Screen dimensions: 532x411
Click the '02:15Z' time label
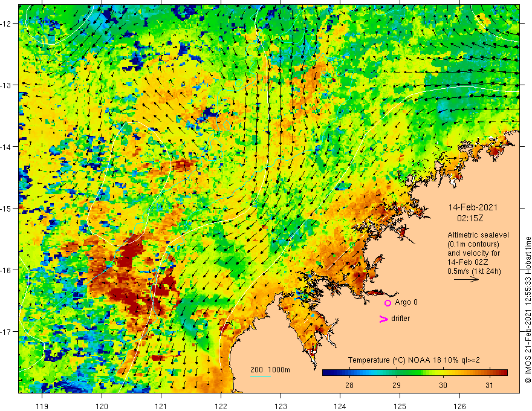pos(470,218)
